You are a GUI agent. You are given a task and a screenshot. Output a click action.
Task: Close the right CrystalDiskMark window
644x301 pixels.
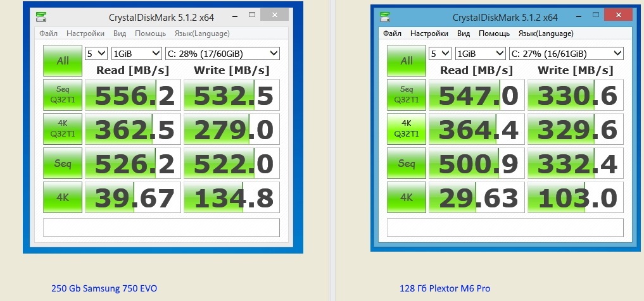coord(618,15)
